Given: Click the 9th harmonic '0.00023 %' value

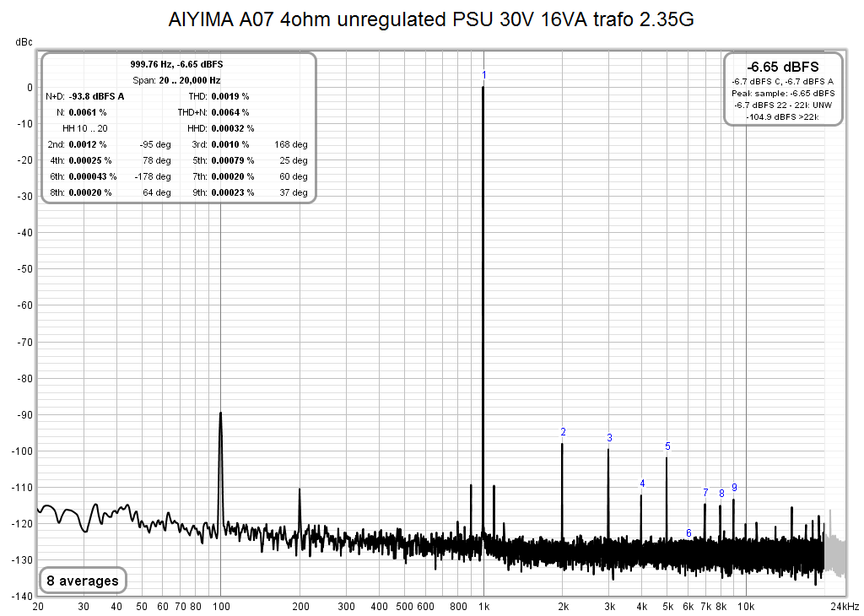Looking at the screenshot, I should click(233, 192).
